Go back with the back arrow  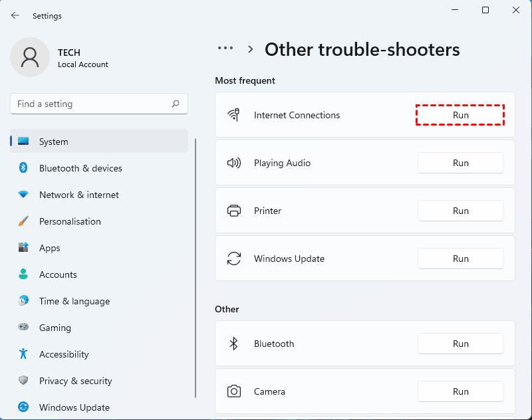pos(15,15)
